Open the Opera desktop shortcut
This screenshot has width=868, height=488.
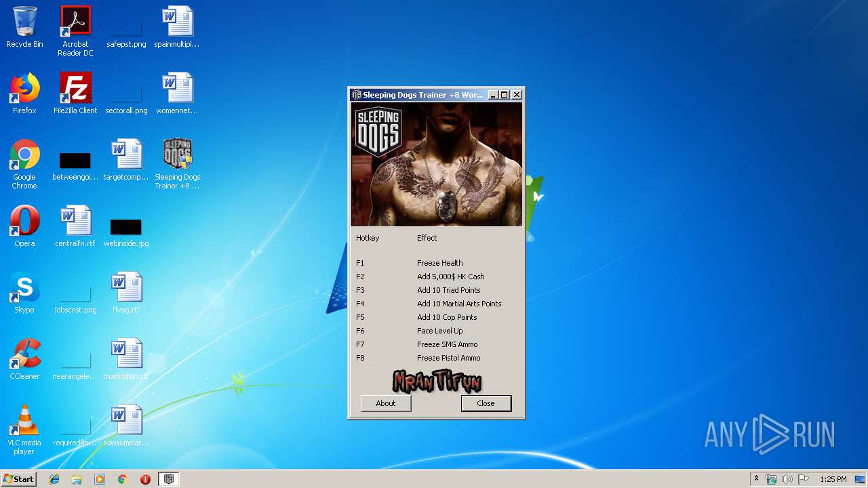[24, 226]
